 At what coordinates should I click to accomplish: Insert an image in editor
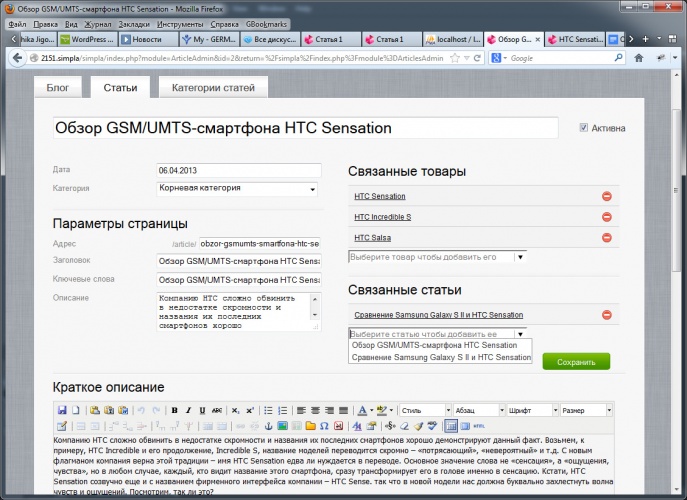coord(283,426)
